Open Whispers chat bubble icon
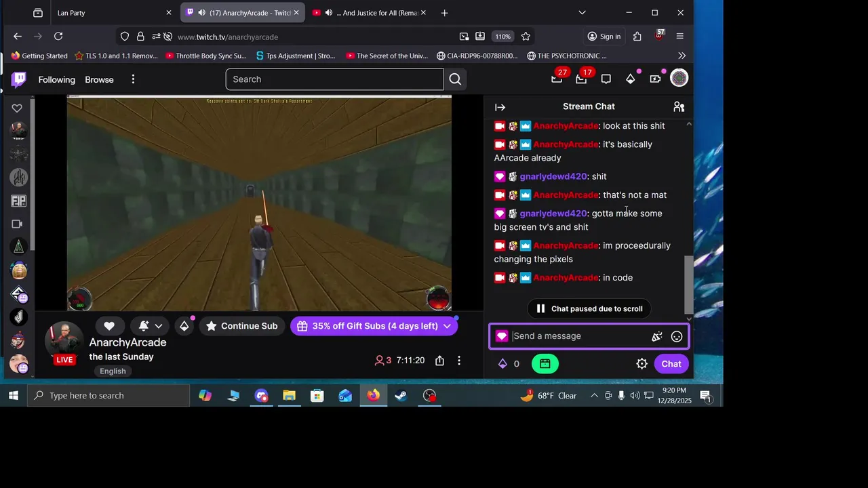Screen dimensions: 868x488 click(x=606, y=79)
